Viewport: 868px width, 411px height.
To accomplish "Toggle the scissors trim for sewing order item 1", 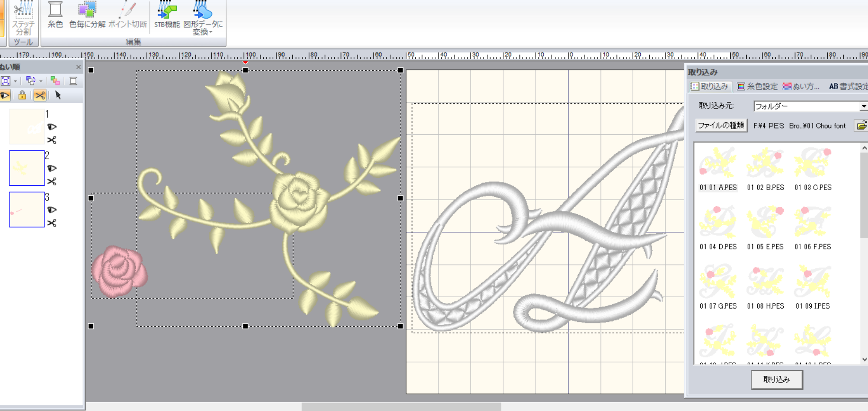I will point(52,140).
